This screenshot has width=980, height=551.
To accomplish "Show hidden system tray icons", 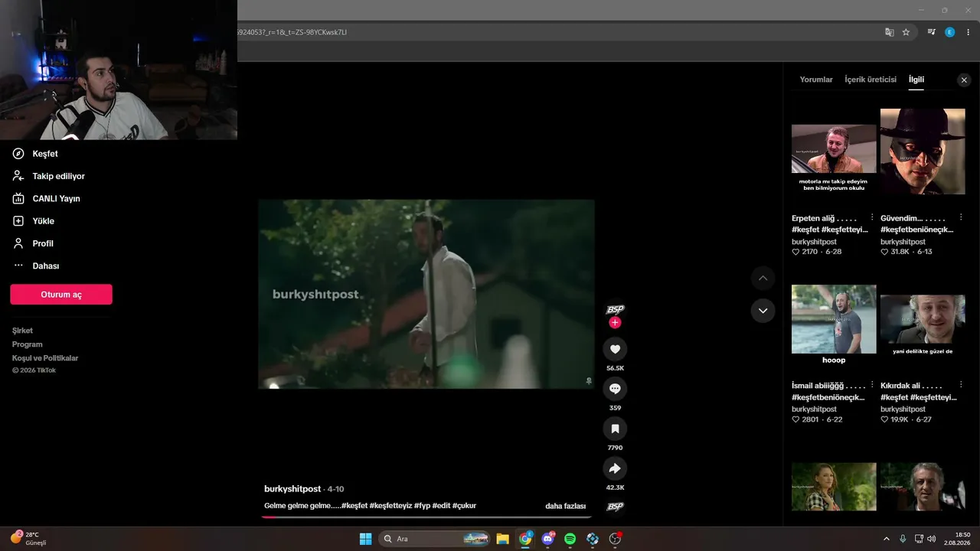I will tap(887, 539).
